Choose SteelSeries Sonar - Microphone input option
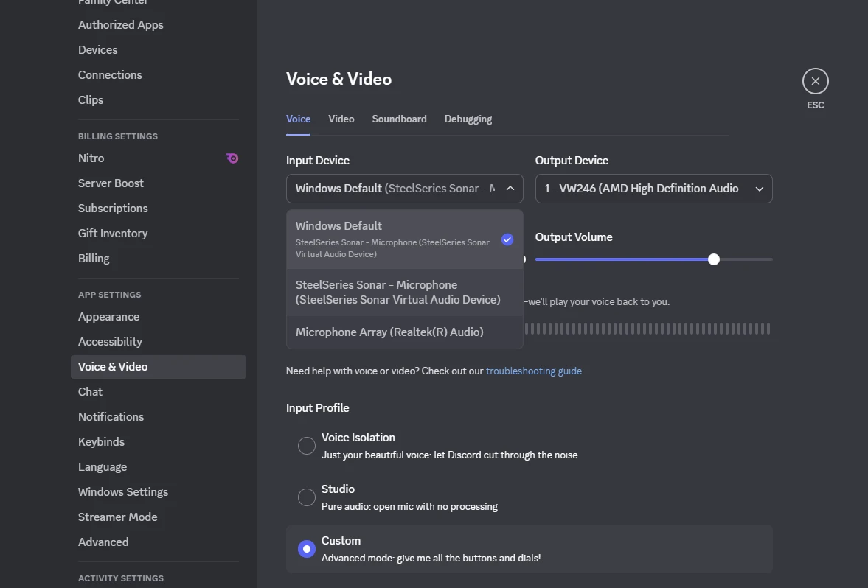868x588 pixels. coord(405,292)
